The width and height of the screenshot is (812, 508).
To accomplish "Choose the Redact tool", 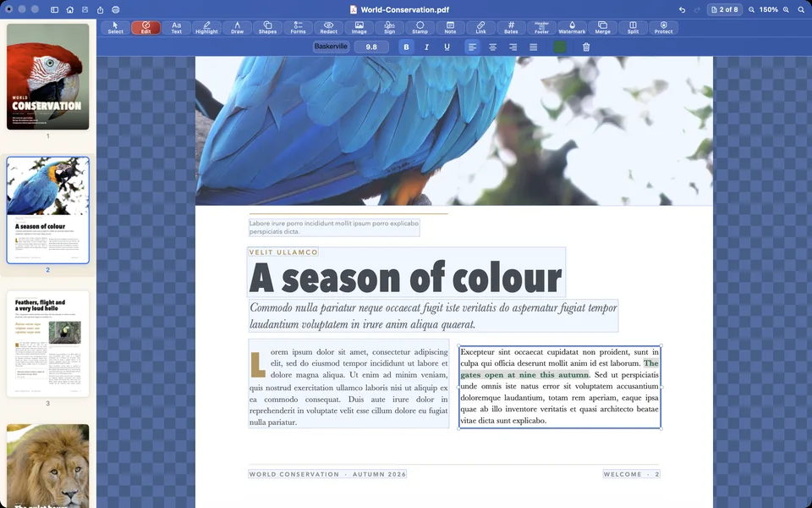I will point(329,28).
